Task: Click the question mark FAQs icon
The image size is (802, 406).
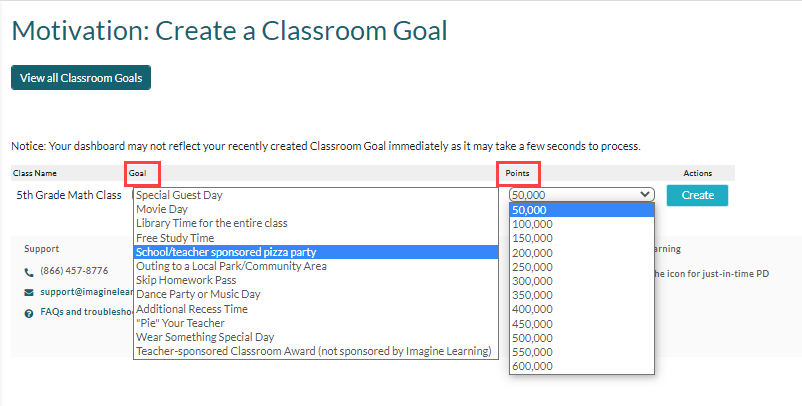Action: point(29,313)
